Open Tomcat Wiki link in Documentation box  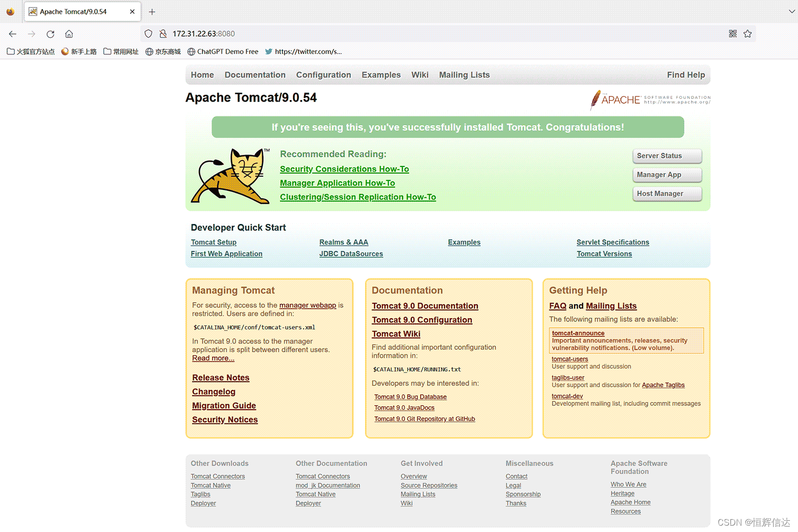396,334
